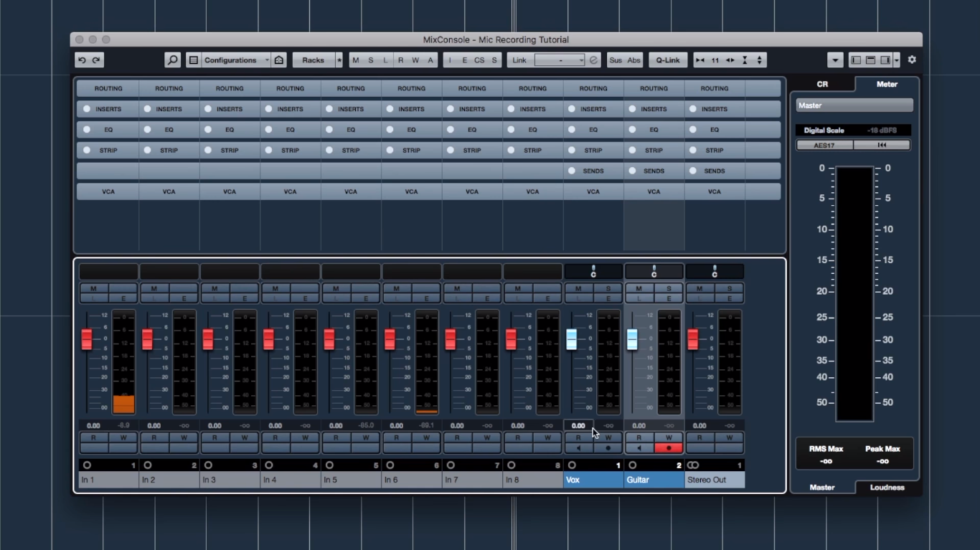980x550 pixels.
Task: Open the Configurations dropdown
Action: (237, 60)
